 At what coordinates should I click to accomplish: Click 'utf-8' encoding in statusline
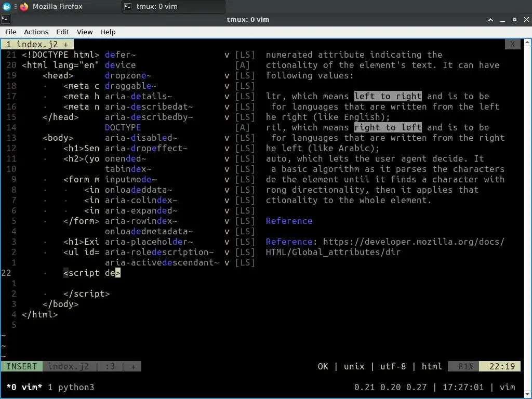point(393,366)
